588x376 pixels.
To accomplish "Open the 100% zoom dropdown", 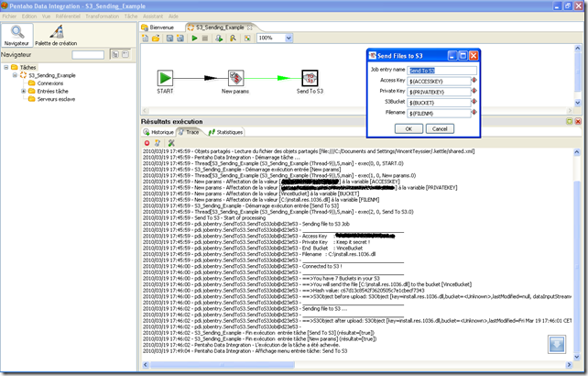I will coord(289,38).
